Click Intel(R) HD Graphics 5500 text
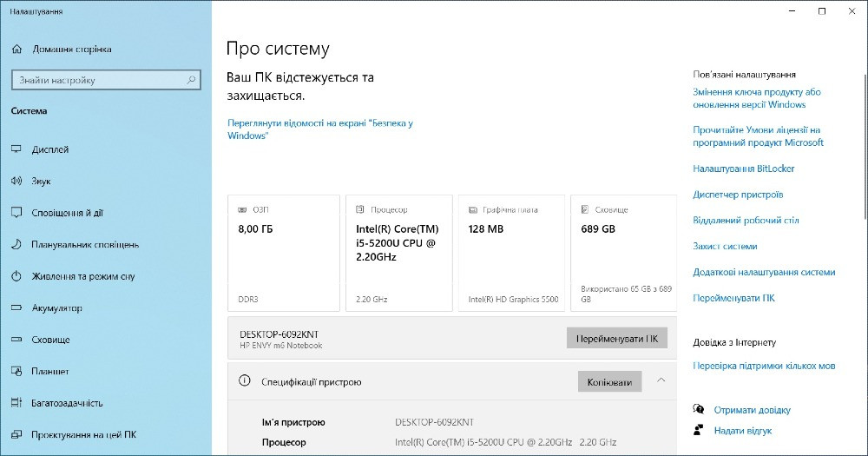The width and height of the screenshot is (868, 456). 513,299
